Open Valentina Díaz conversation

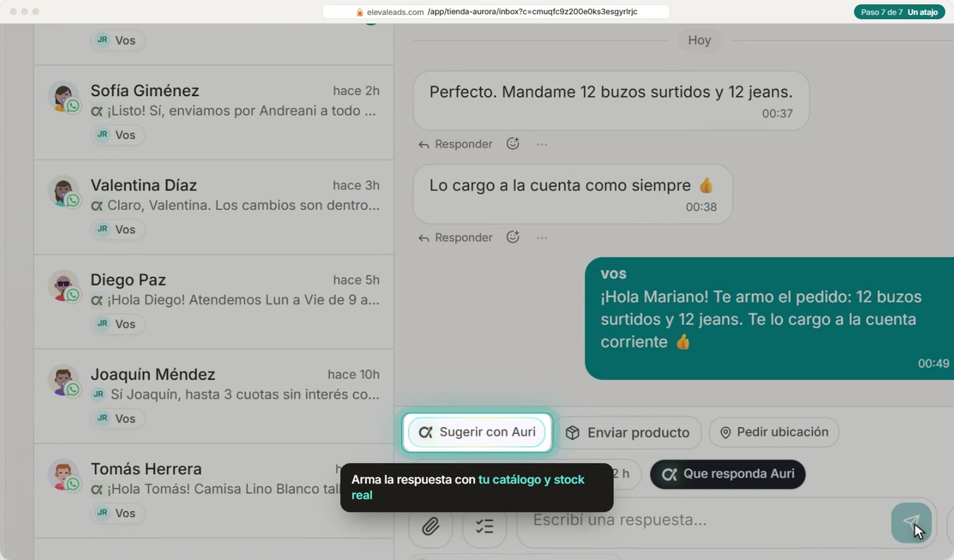click(214, 208)
